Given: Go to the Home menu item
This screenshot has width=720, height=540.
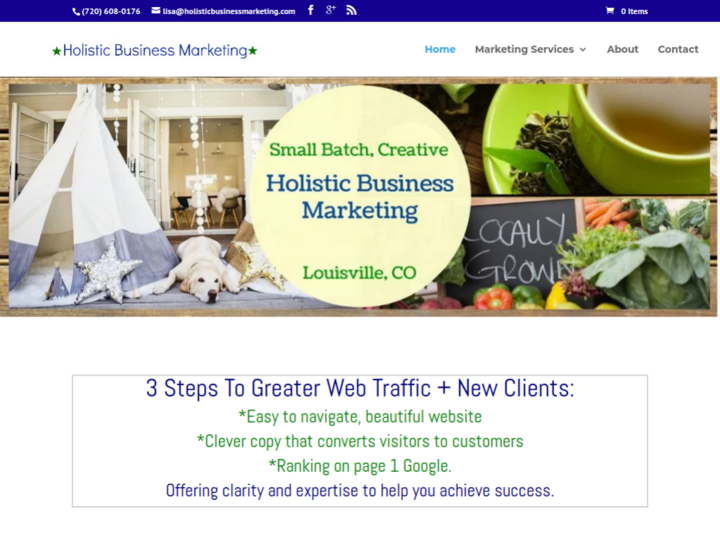Looking at the screenshot, I should (x=440, y=49).
